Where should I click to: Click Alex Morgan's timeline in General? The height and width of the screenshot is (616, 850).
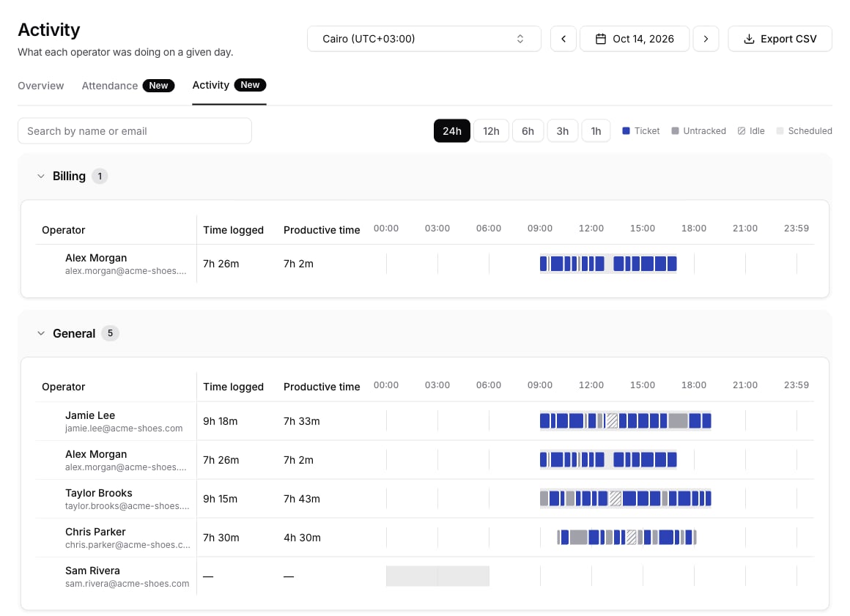608,460
